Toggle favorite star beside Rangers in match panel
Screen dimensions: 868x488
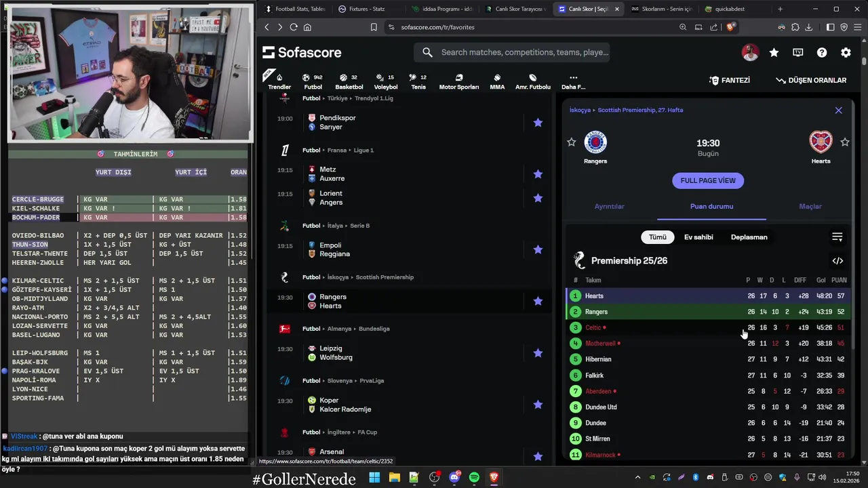coord(572,142)
